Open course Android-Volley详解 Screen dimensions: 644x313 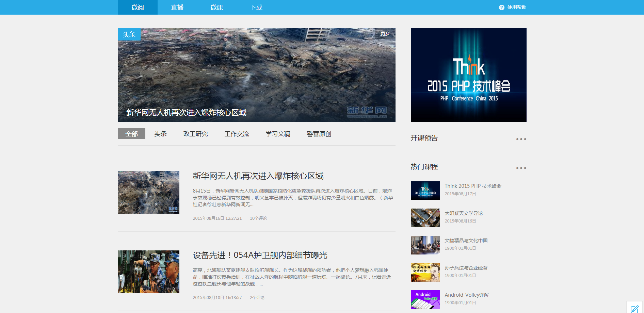[467, 295]
